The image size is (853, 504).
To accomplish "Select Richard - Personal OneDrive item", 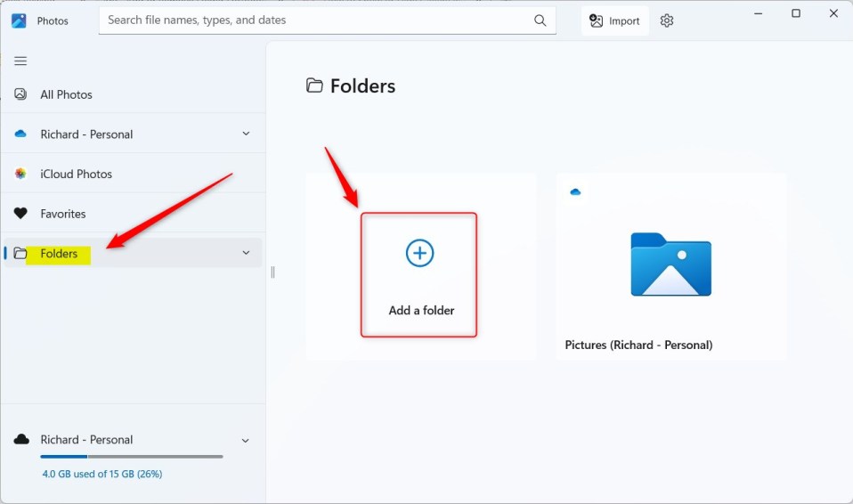I will (x=134, y=134).
